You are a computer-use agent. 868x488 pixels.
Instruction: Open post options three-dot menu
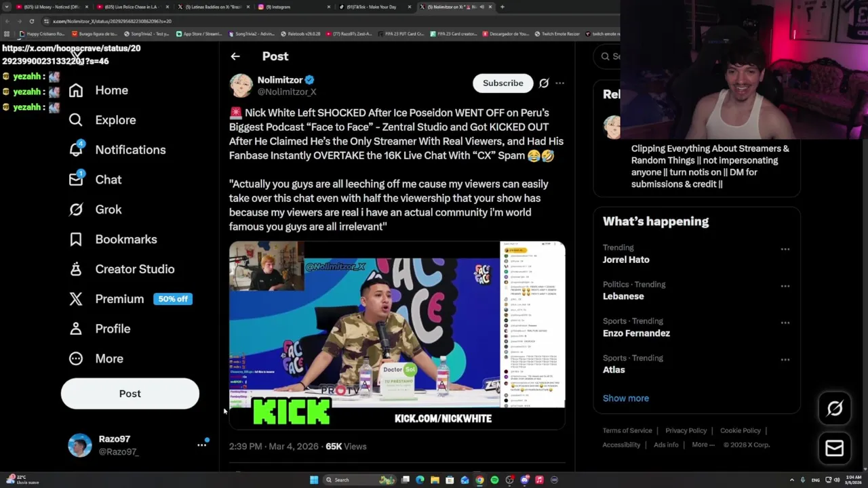(559, 83)
